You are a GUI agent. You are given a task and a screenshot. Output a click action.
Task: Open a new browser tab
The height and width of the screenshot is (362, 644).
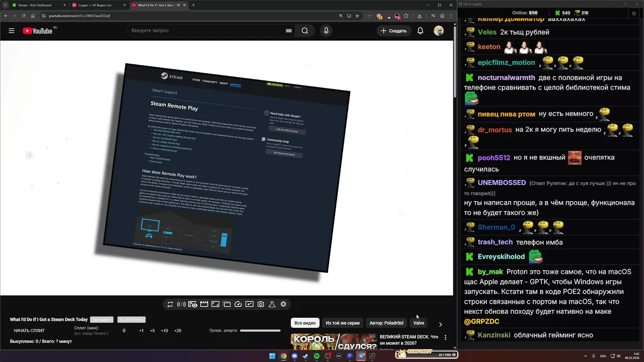point(193,5)
